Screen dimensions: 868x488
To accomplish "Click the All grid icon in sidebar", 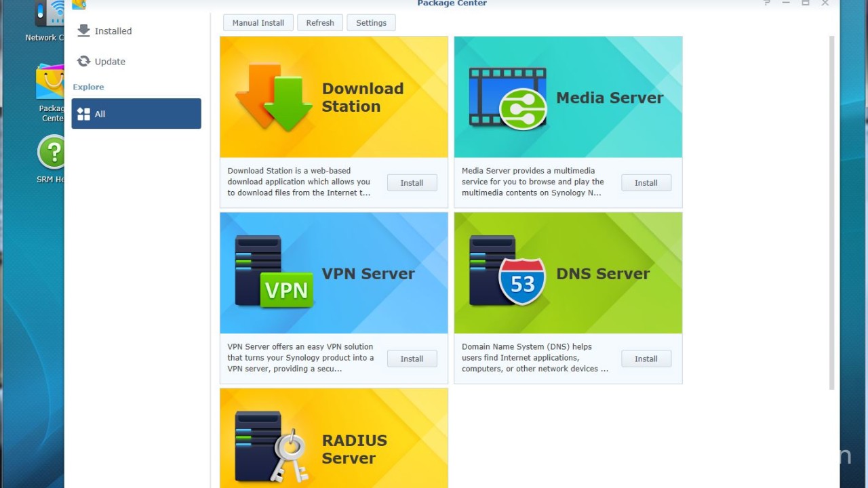I will (x=83, y=114).
